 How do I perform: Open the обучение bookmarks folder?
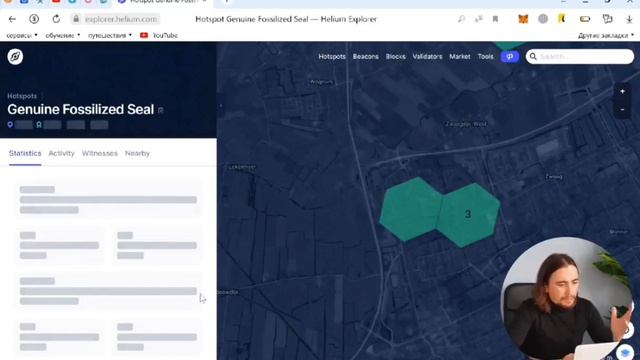point(62,36)
